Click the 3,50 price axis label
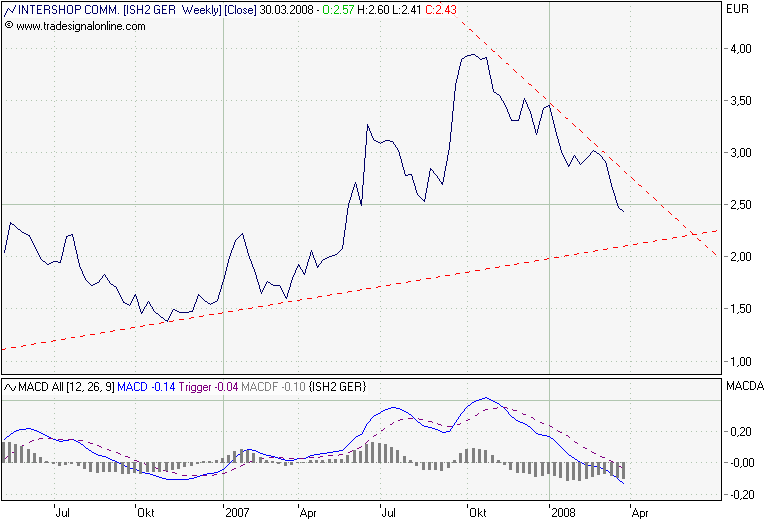Viewport: 769px width, 520px height. (740, 101)
